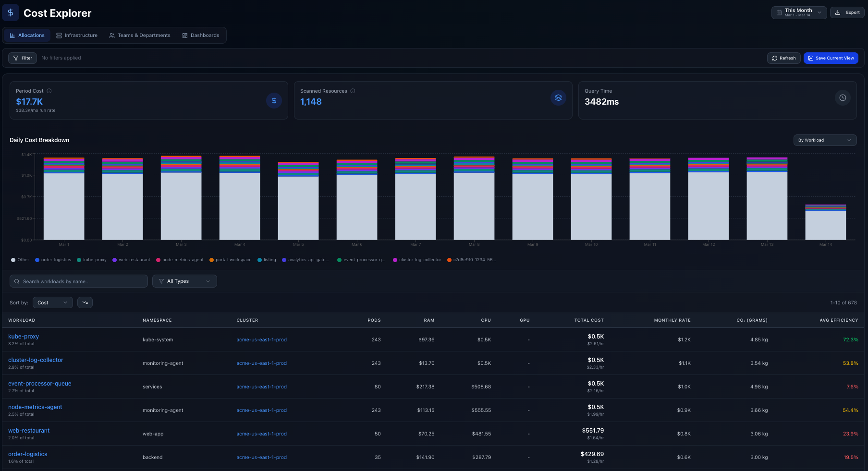
Task: Click the Search workloads by name field
Action: 79,281
